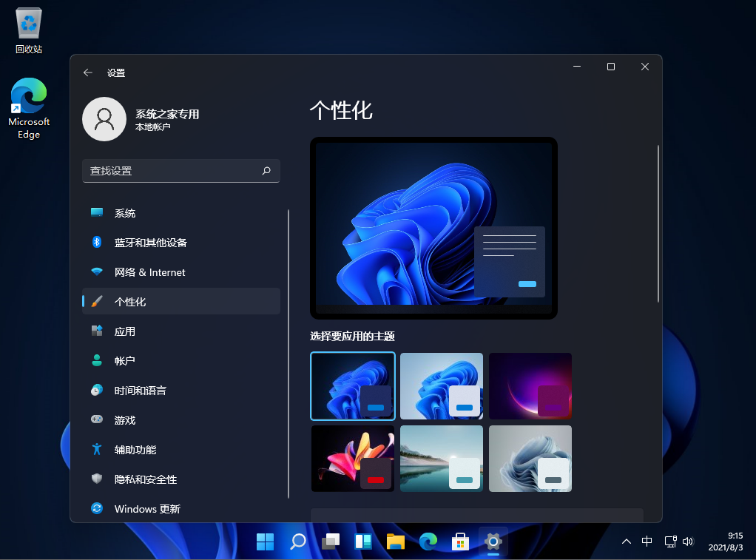756x560 pixels.
Task: Open the Windows Start menu
Action: point(265,542)
